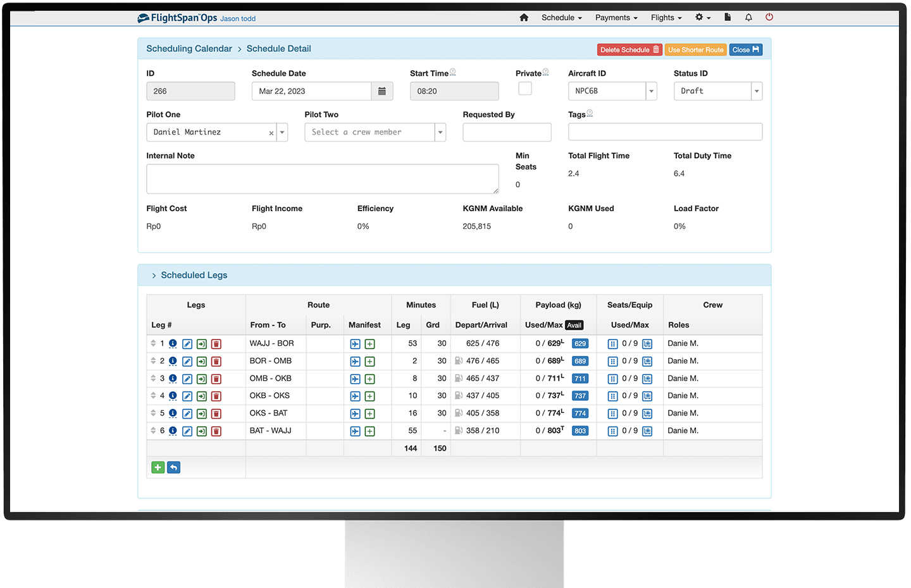Click Use Shorter Route button
This screenshot has width=911, height=588.
pyautogui.click(x=695, y=50)
